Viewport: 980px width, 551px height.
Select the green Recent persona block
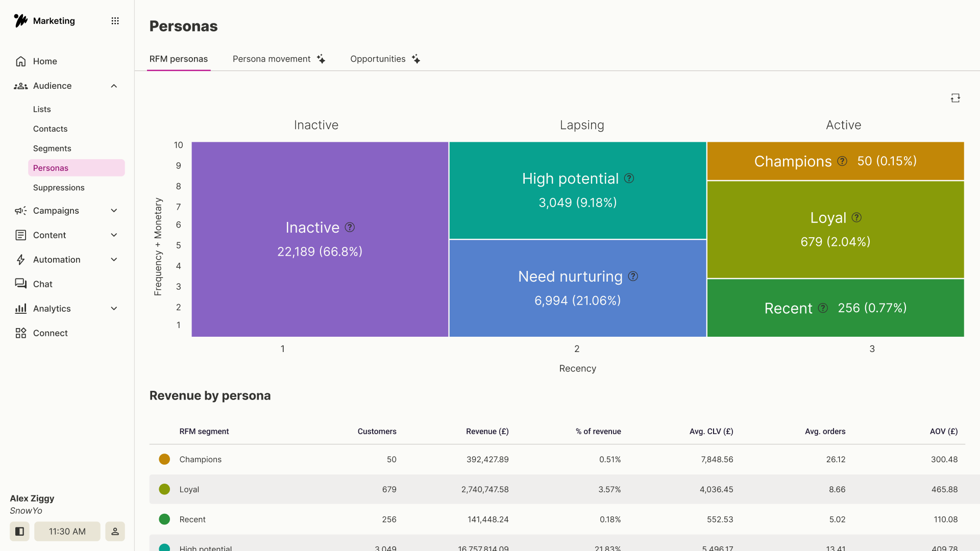[836, 308]
